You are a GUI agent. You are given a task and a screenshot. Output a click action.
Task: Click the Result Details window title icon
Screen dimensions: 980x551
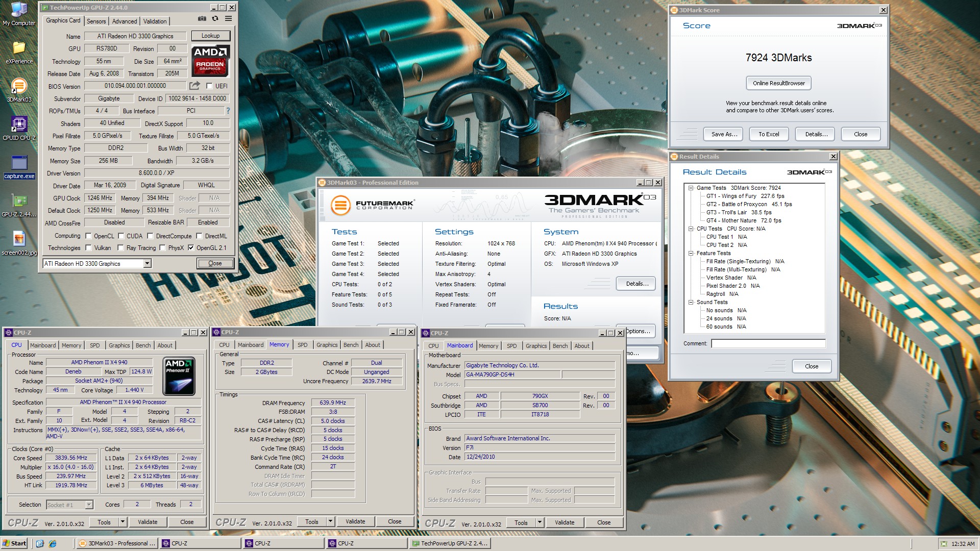(x=674, y=157)
